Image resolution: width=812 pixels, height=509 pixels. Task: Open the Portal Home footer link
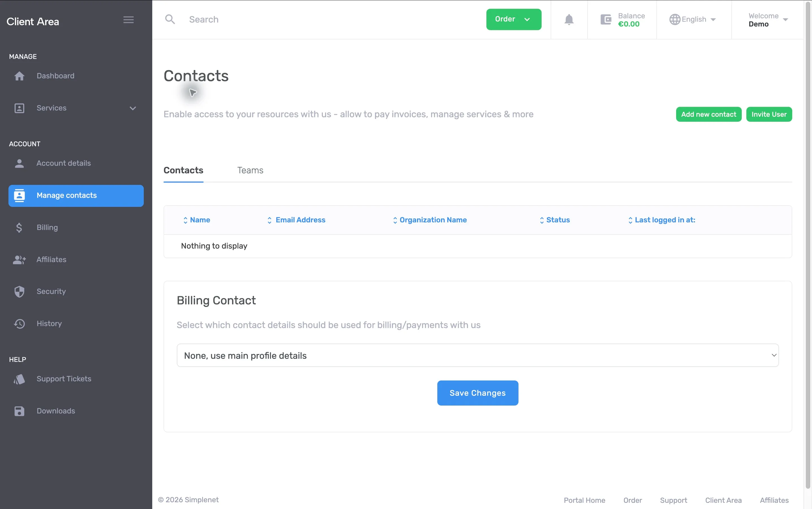point(584,500)
